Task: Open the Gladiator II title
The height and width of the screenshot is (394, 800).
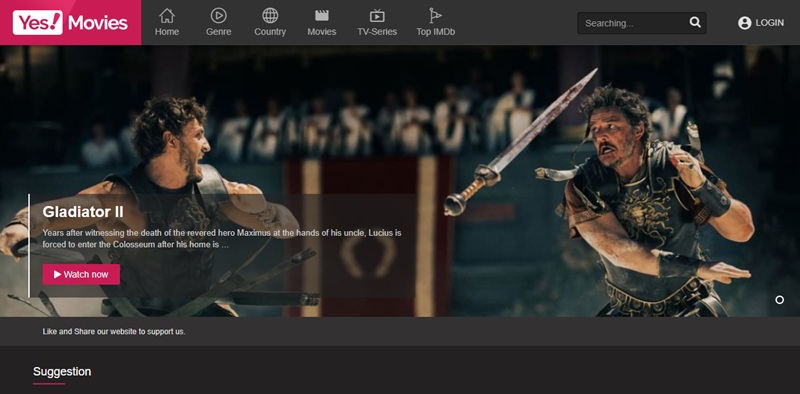Action: pos(83,212)
